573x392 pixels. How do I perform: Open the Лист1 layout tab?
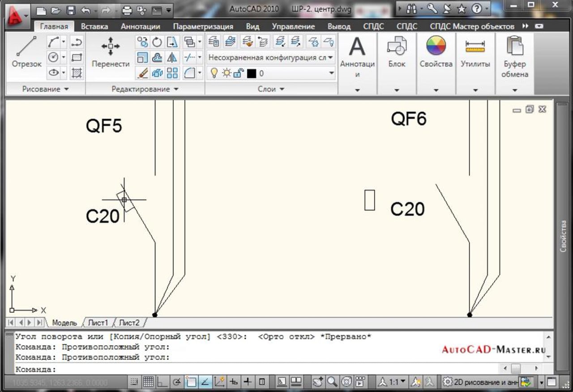pyautogui.click(x=98, y=323)
